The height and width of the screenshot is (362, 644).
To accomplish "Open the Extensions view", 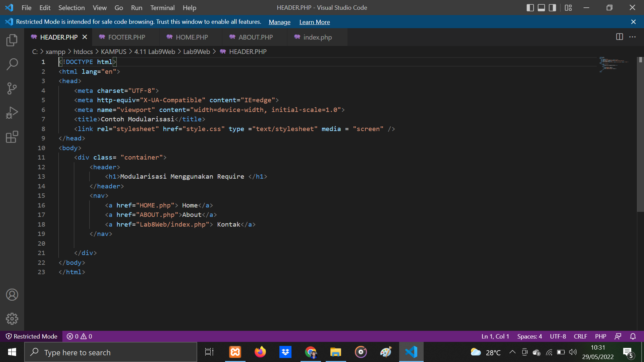I will pyautogui.click(x=12, y=137).
